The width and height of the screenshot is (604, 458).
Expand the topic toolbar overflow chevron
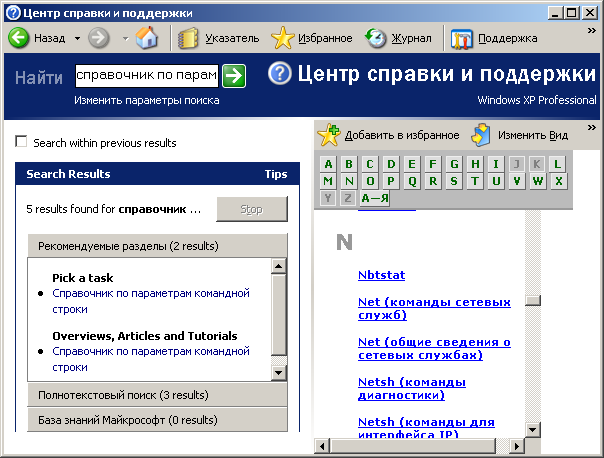[x=592, y=128]
